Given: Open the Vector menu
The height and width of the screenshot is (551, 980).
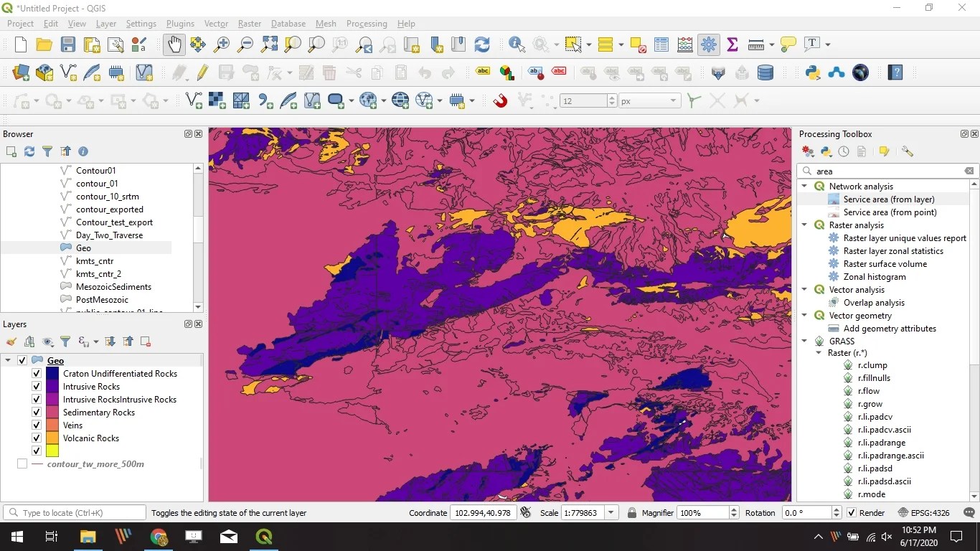Looking at the screenshot, I should [x=216, y=24].
